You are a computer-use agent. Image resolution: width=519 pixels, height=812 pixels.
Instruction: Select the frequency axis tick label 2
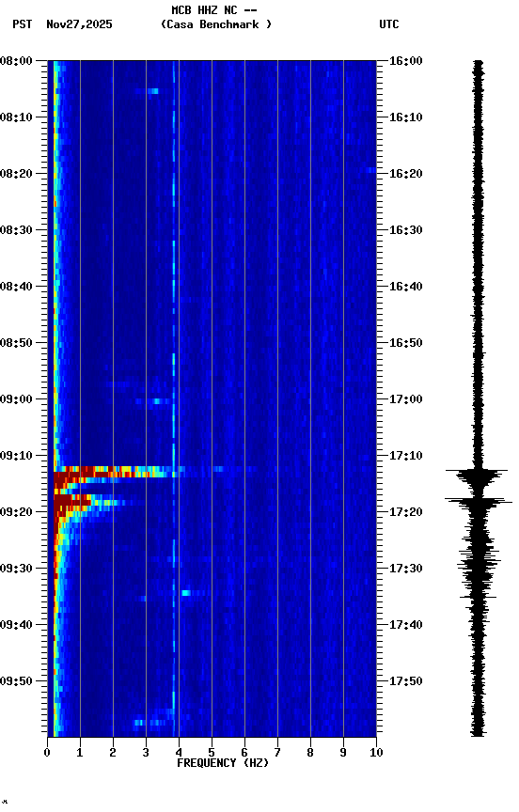(113, 753)
